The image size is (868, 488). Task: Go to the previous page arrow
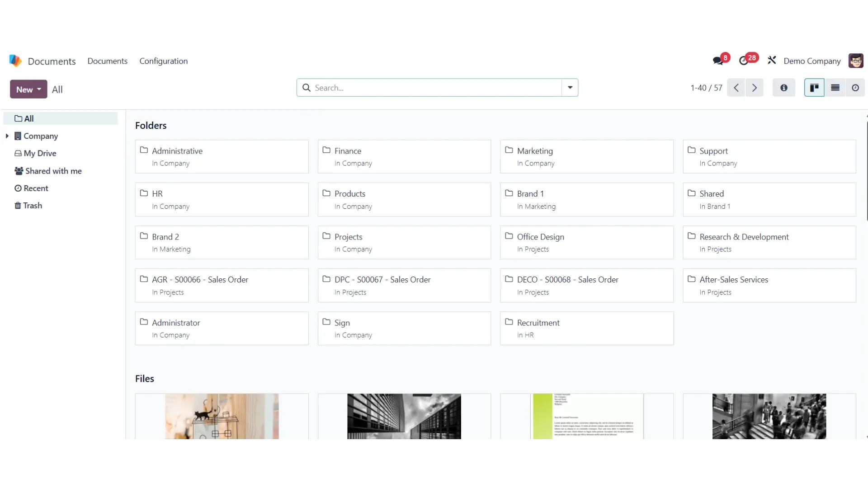736,88
